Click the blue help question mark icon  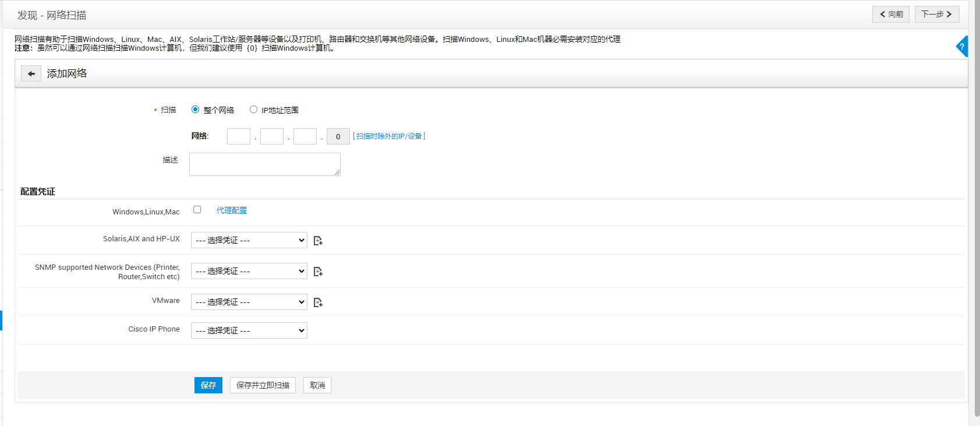(962, 47)
